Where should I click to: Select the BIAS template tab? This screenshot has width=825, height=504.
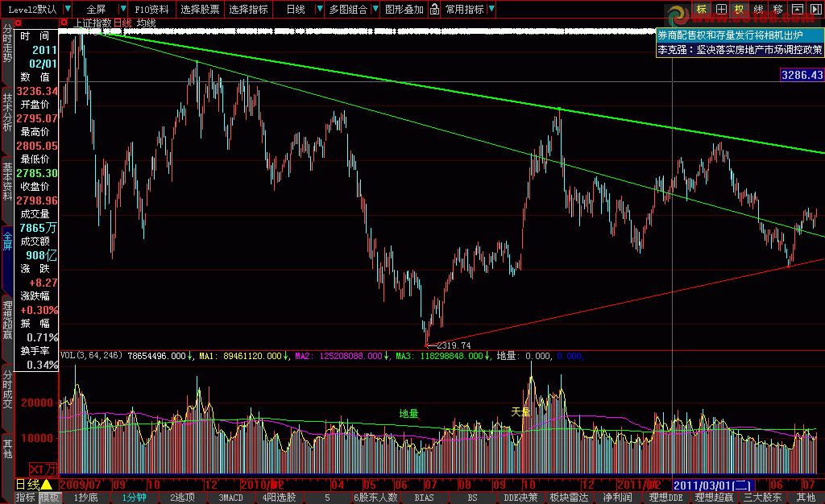pos(424,498)
